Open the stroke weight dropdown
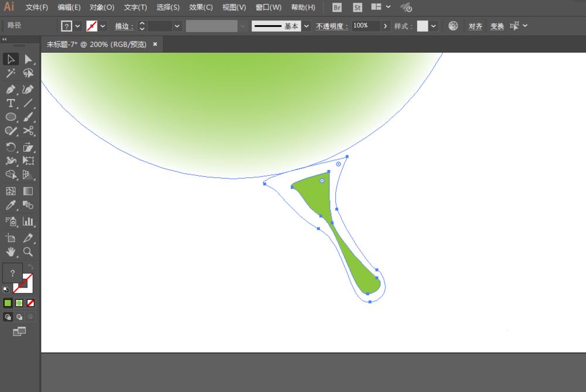 coord(176,26)
